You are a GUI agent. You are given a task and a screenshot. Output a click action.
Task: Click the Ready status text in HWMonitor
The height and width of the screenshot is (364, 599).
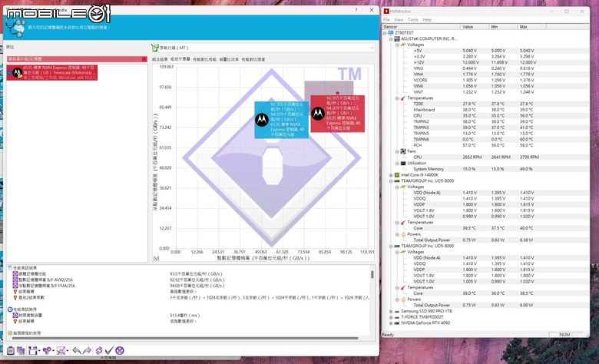(x=388, y=335)
